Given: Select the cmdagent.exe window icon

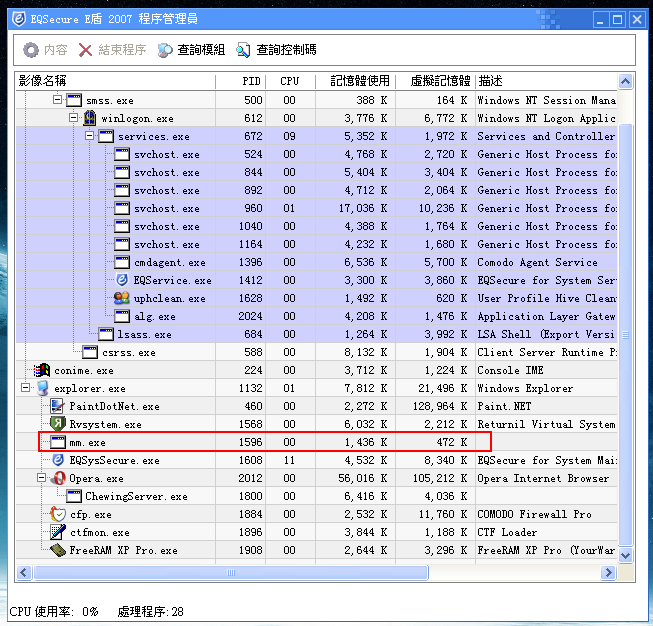Looking at the screenshot, I should pos(122,262).
